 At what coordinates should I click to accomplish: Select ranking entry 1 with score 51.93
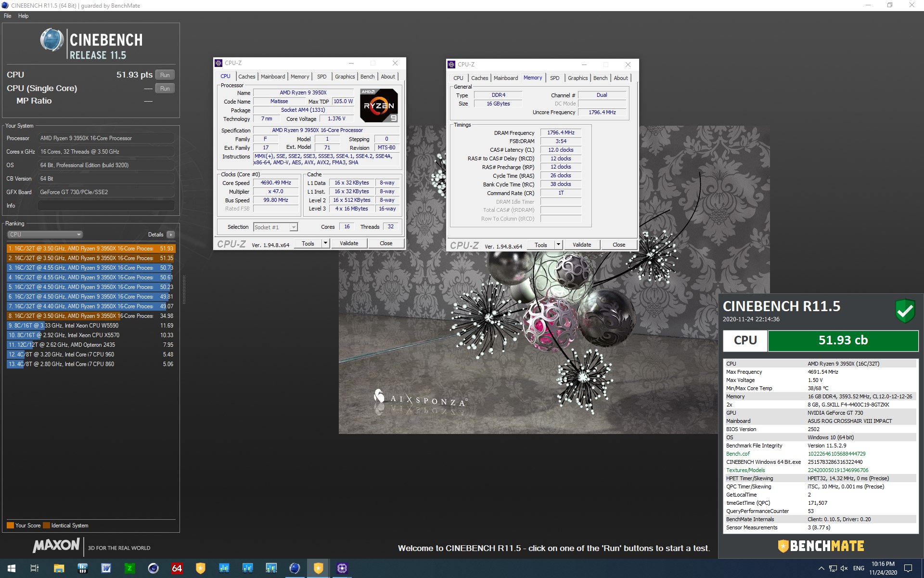[x=91, y=249]
